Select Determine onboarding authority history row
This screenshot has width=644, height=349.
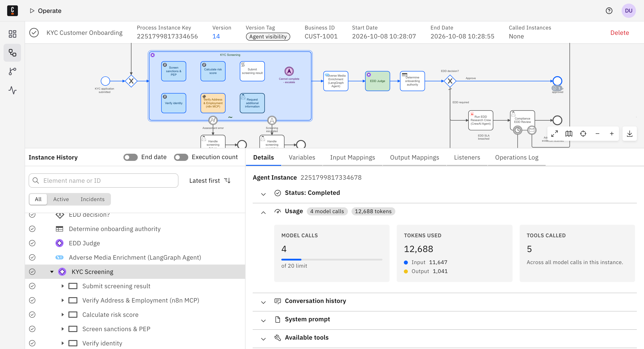pyautogui.click(x=135, y=229)
